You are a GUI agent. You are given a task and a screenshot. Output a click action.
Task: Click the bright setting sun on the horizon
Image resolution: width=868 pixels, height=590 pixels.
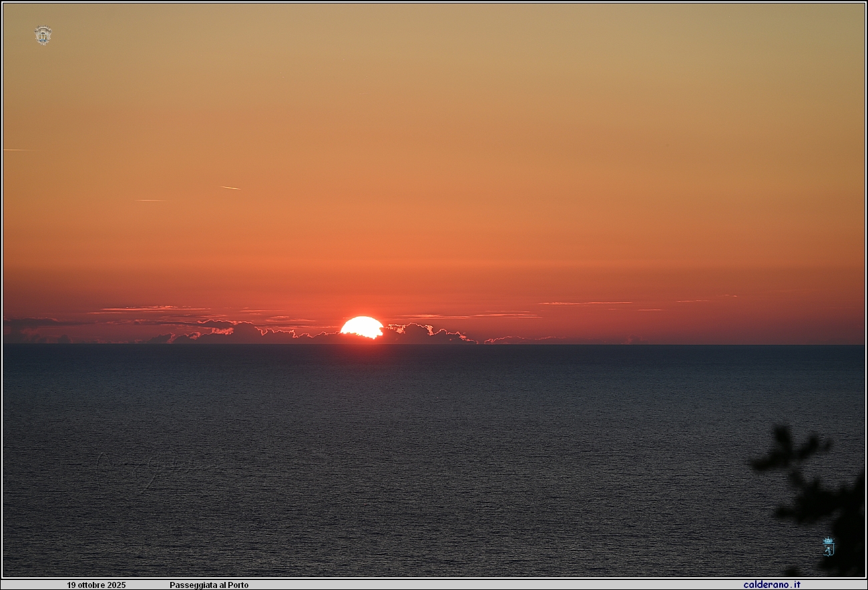click(362, 327)
